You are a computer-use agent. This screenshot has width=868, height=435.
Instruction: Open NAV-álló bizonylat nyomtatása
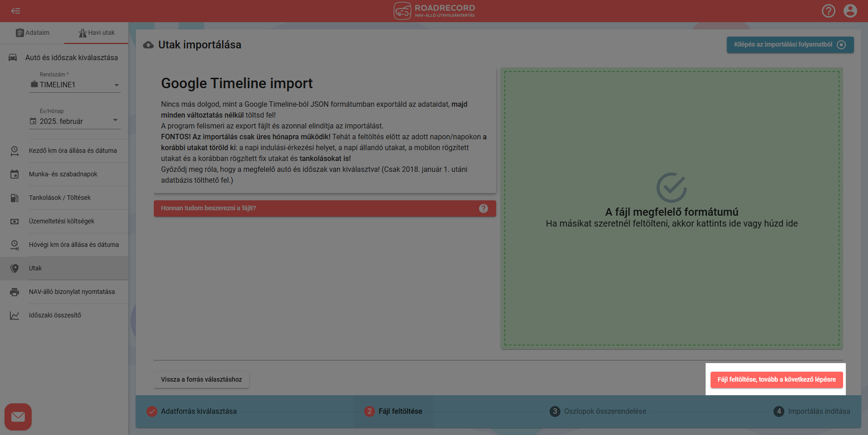64,292
